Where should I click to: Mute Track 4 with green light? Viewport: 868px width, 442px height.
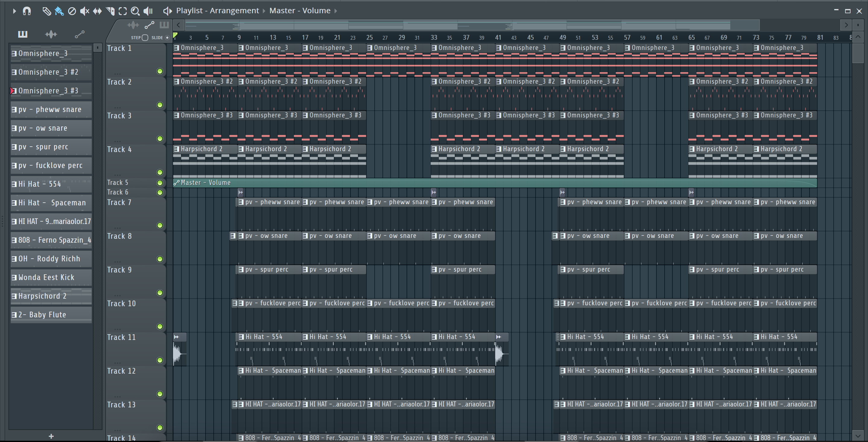160,172
